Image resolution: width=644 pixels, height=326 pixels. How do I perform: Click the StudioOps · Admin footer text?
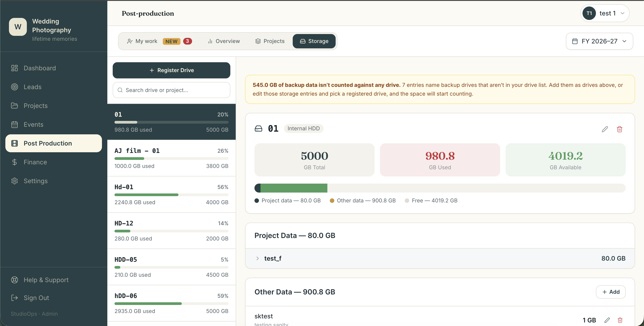click(34, 314)
